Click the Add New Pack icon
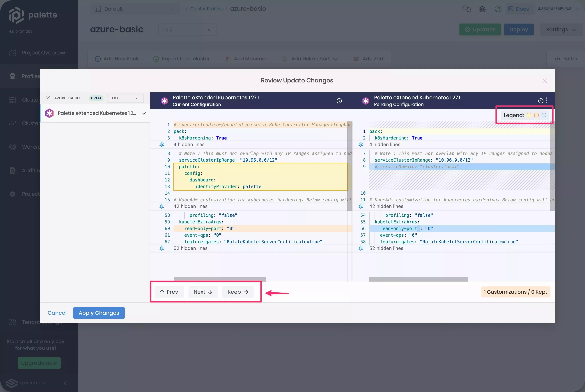Screen dimensions: 585x392 (x=97, y=59)
